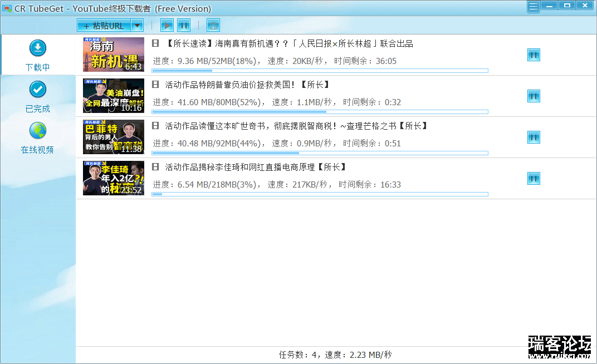This screenshot has width=597, height=364.
Task: Open the 在线视频 online video tab
Action: point(38,138)
